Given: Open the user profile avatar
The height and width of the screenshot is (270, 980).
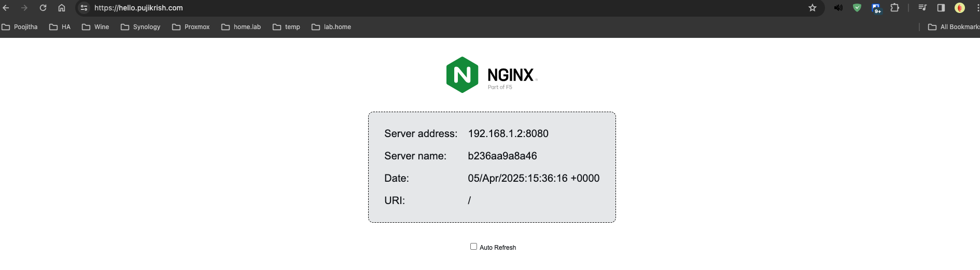Looking at the screenshot, I should [x=960, y=8].
